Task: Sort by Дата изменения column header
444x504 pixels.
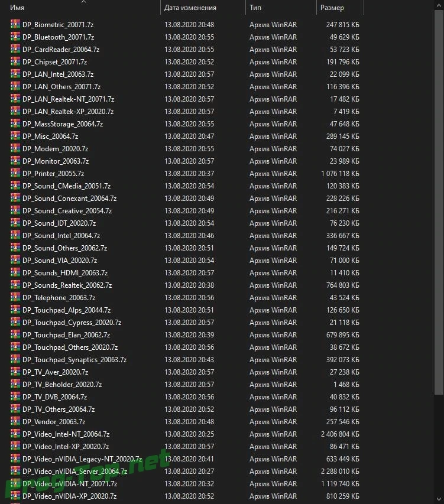Action: point(190,8)
